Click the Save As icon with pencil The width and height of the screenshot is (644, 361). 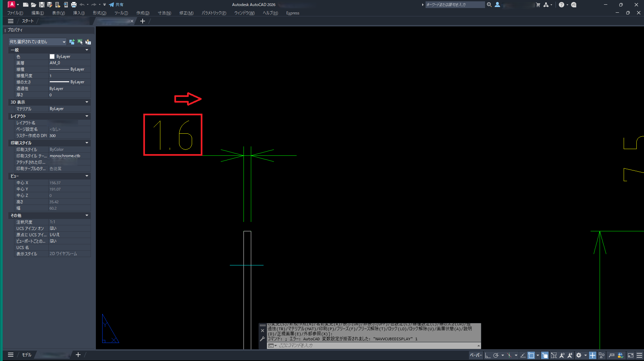pyautogui.click(x=49, y=5)
